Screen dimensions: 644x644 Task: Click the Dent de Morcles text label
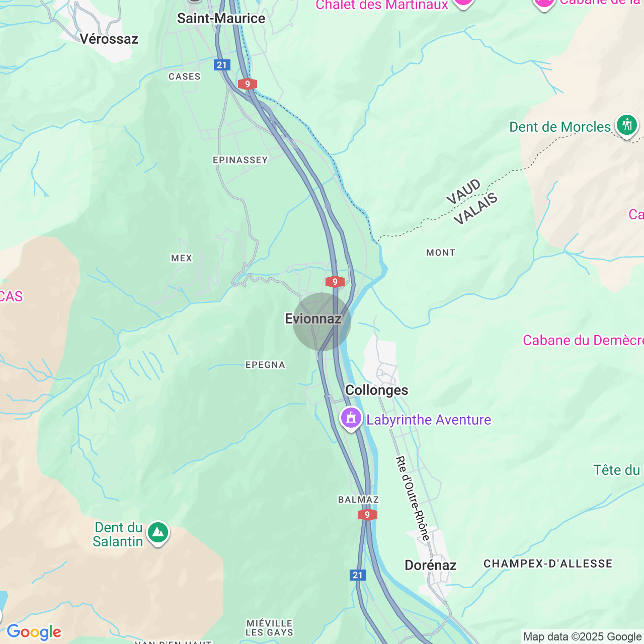[560, 127]
